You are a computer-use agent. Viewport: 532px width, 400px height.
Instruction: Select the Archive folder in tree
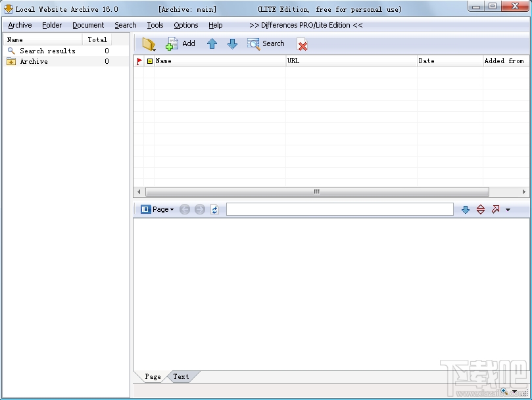pyautogui.click(x=34, y=61)
